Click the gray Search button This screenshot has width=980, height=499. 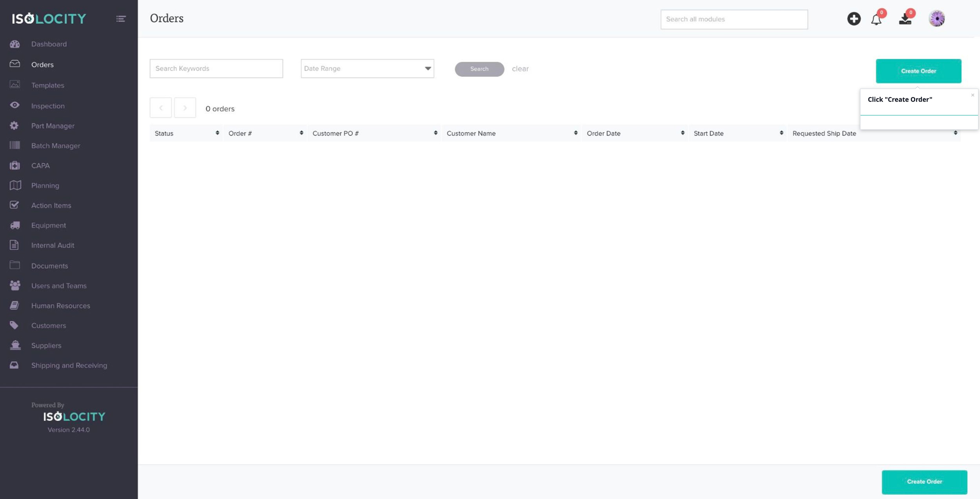click(479, 69)
